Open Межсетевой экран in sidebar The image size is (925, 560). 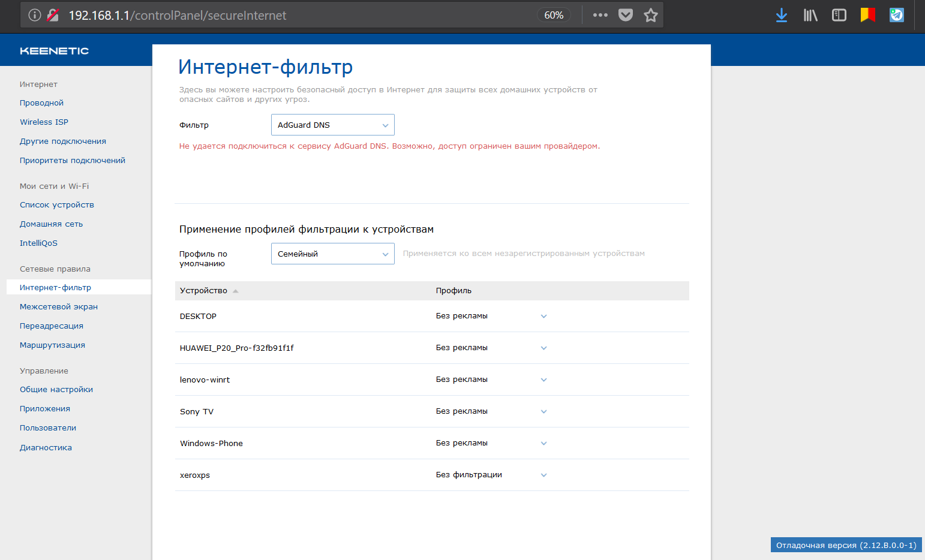click(59, 306)
